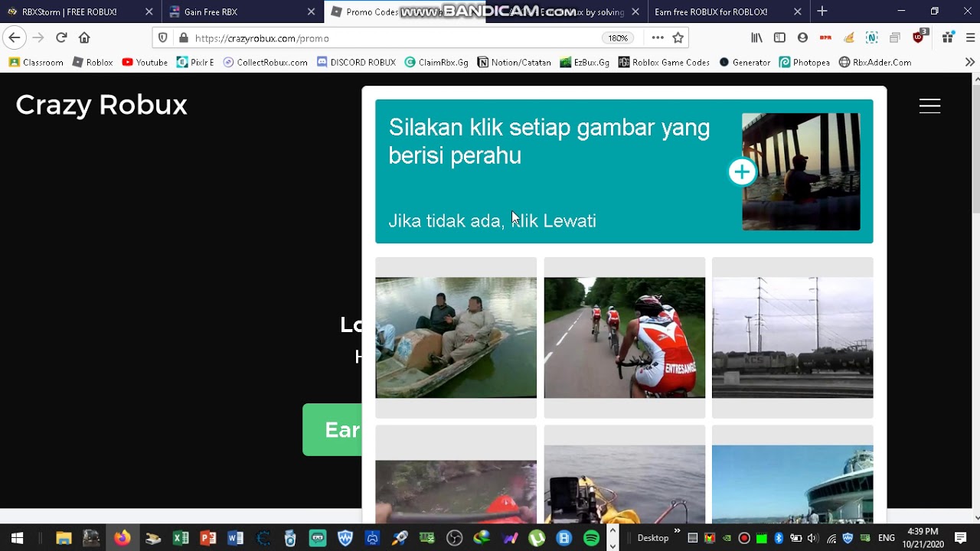Launch Excel from the taskbar
Image resolution: width=980 pixels, height=551 pixels.
tap(180, 538)
